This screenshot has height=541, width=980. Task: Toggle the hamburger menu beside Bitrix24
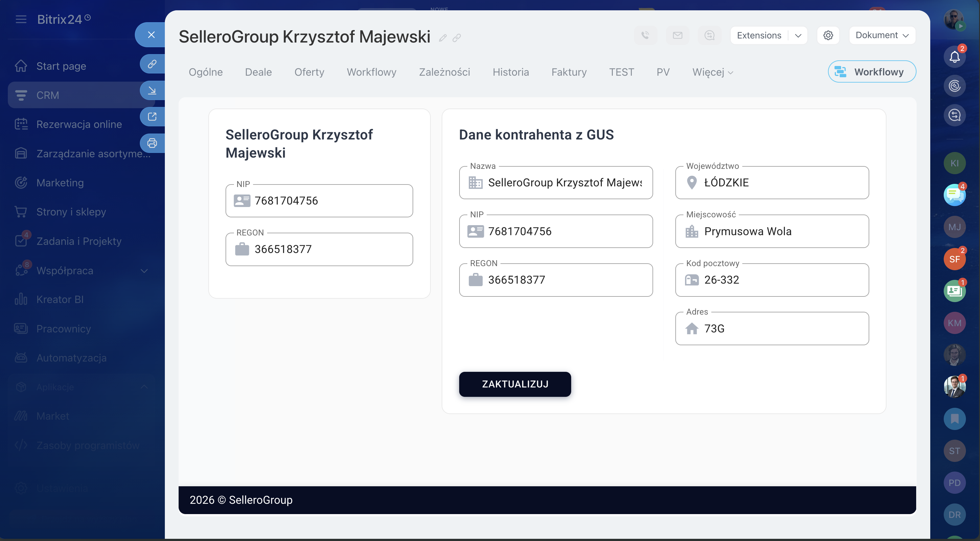point(21,19)
